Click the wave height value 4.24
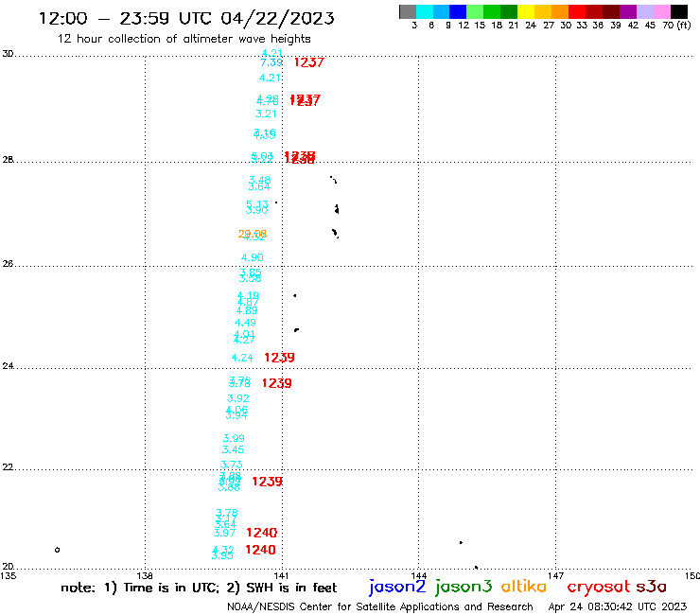 (242, 358)
